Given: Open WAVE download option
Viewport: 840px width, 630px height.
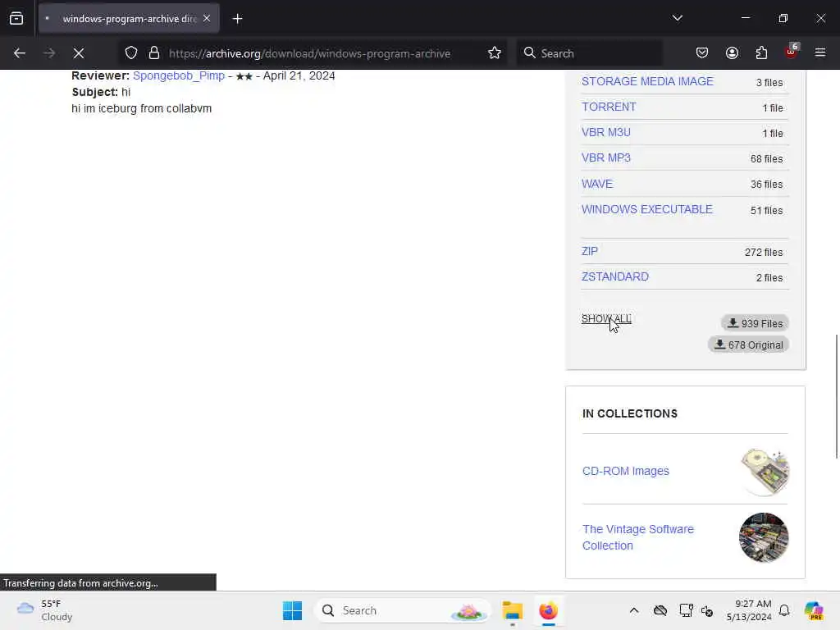Looking at the screenshot, I should [597, 184].
